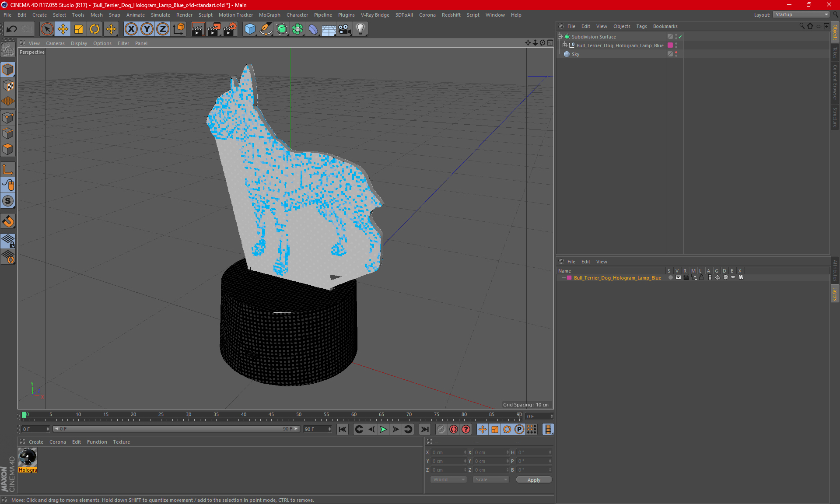The width and height of the screenshot is (840, 504).
Task: Enable Texture mode in left sidebar
Action: click(8, 86)
